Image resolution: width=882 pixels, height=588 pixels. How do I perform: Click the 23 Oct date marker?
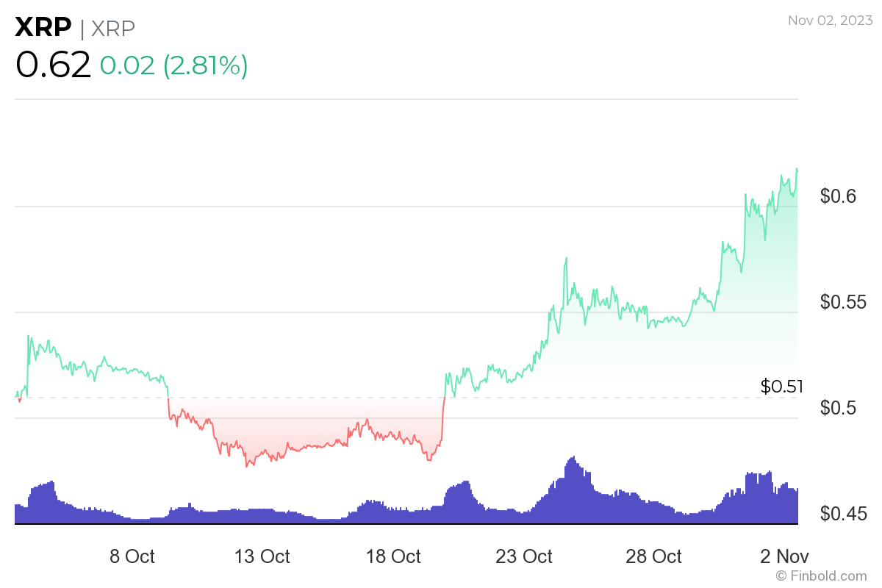point(525,556)
